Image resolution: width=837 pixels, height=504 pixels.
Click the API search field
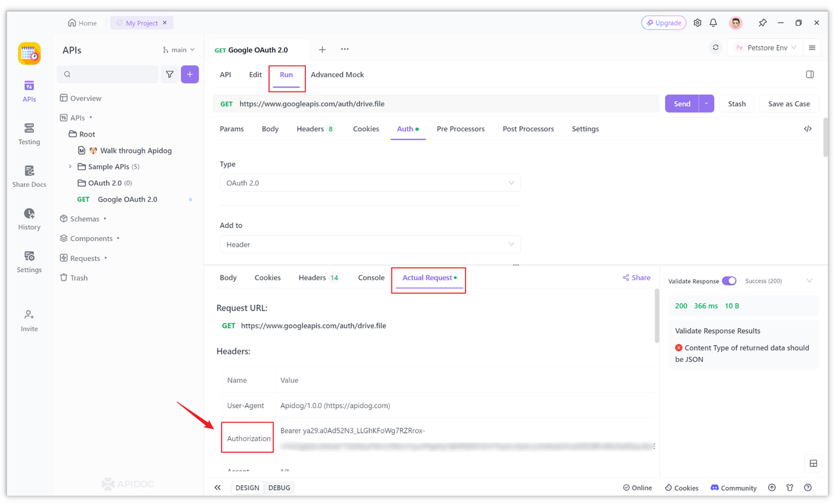pyautogui.click(x=108, y=75)
